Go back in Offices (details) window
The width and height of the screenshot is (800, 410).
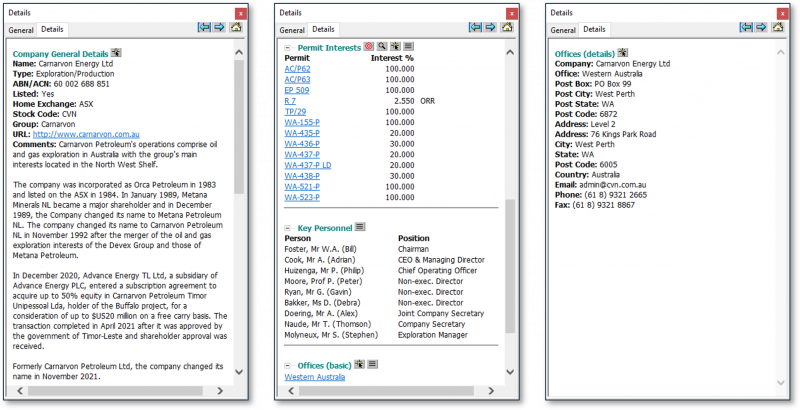click(746, 27)
